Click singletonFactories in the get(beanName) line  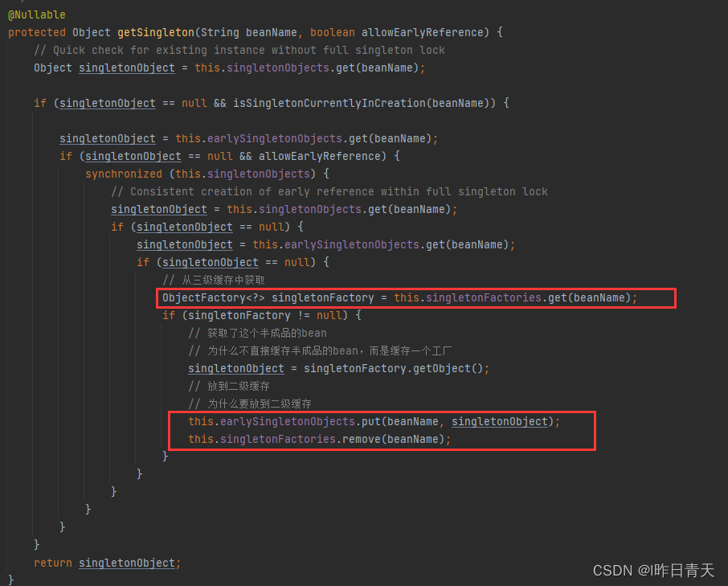point(483,297)
